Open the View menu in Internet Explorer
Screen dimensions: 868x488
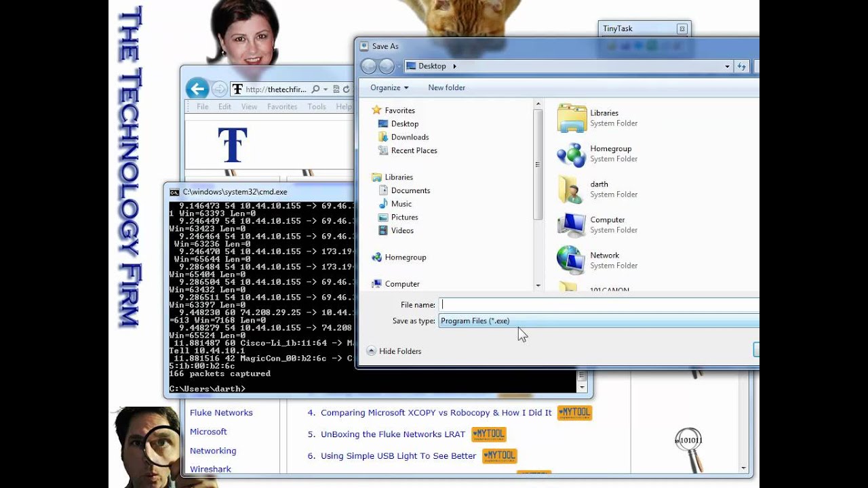[x=249, y=106]
